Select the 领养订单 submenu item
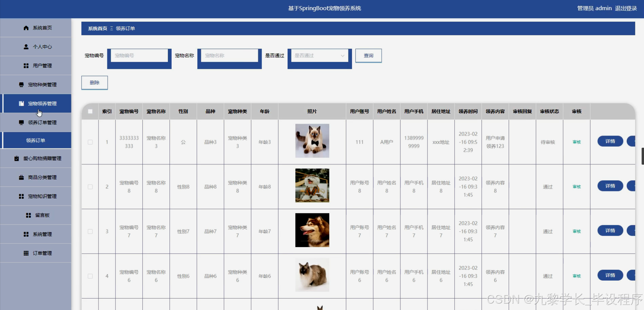 point(36,140)
